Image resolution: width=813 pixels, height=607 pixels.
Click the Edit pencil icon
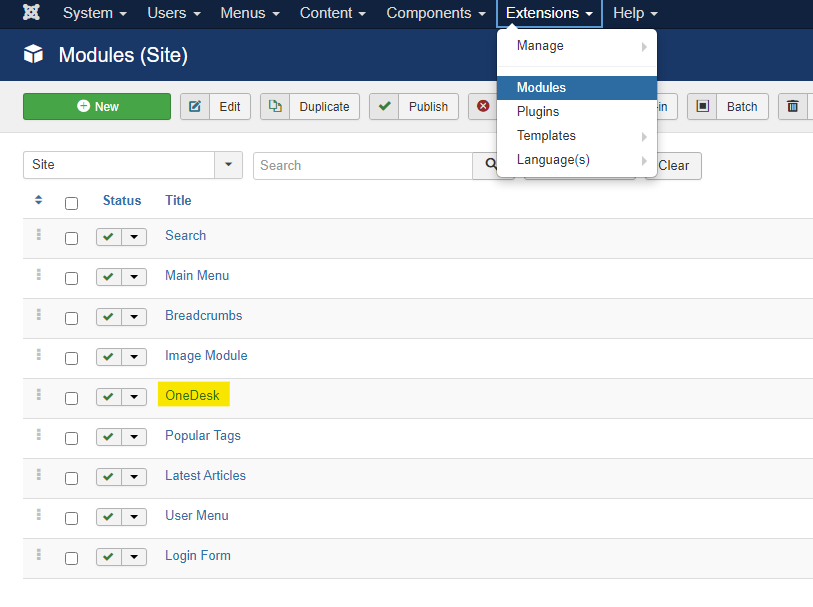click(195, 107)
